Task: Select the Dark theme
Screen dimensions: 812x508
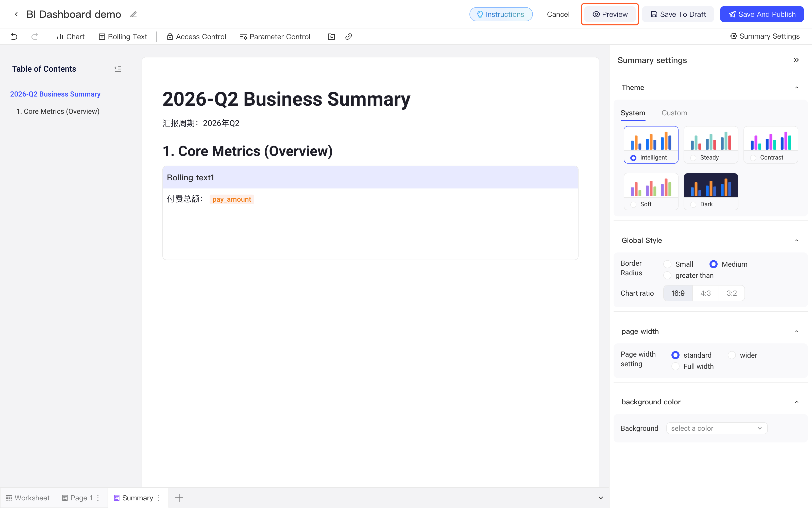Action: click(x=711, y=192)
